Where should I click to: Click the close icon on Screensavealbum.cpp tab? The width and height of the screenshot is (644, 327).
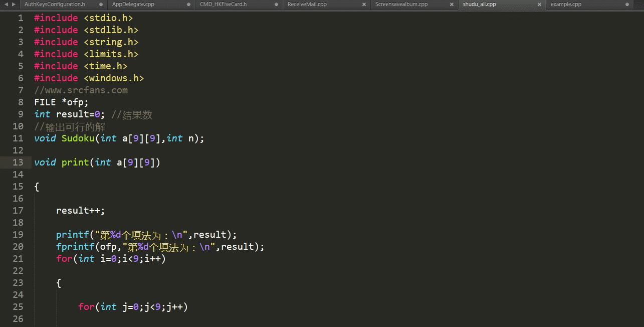tap(452, 4)
